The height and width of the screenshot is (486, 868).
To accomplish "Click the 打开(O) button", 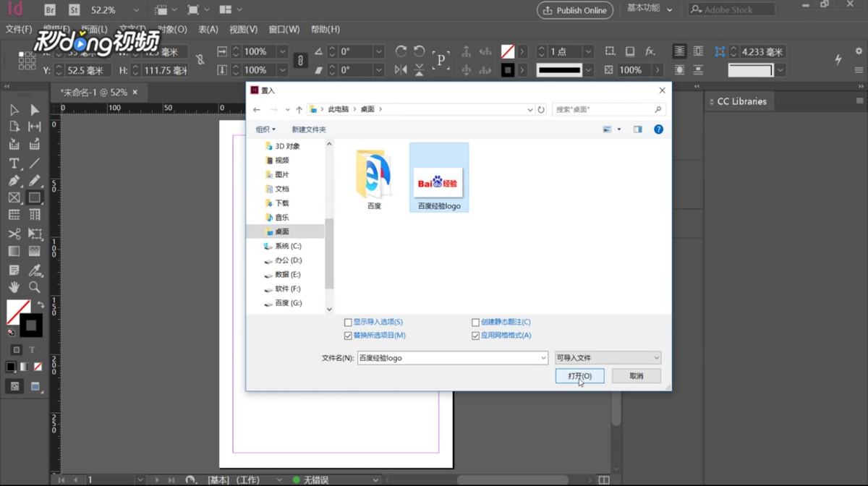I will 580,376.
